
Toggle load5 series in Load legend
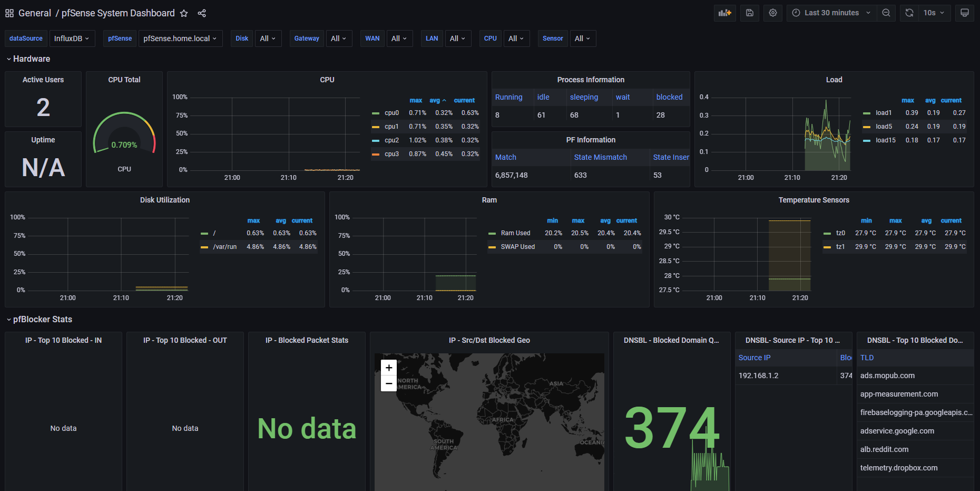(x=884, y=127)
